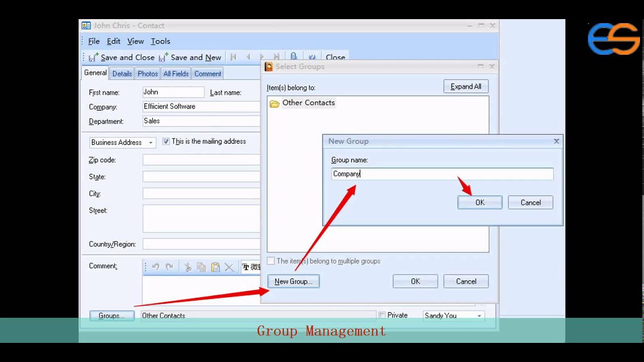Viewport: 644px width, 362px height.
Task: Switch to the General tab
Action: pyautogui.click(x=95, y=73)
